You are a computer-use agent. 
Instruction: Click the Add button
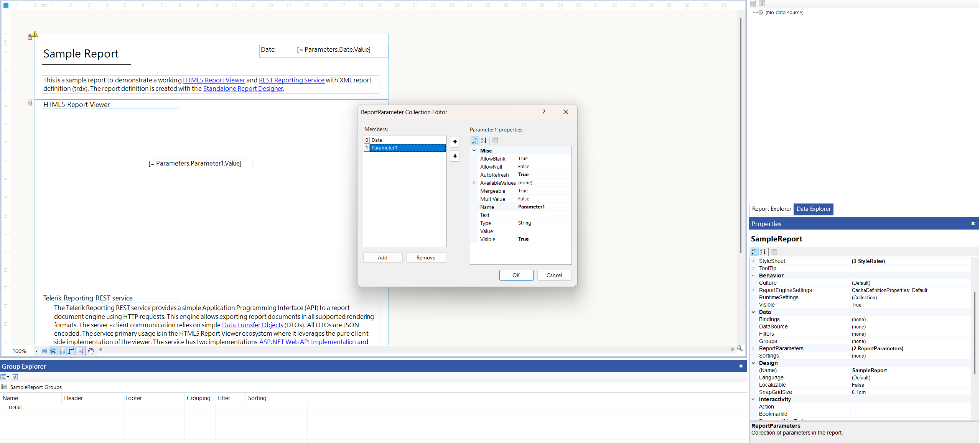tap(382, 258)
